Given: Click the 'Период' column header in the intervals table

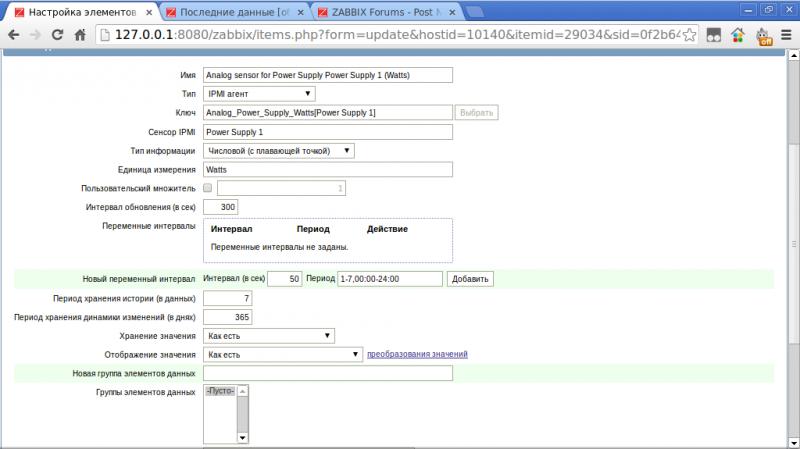Looking at the screenshot, I should (x=313, y=229).
